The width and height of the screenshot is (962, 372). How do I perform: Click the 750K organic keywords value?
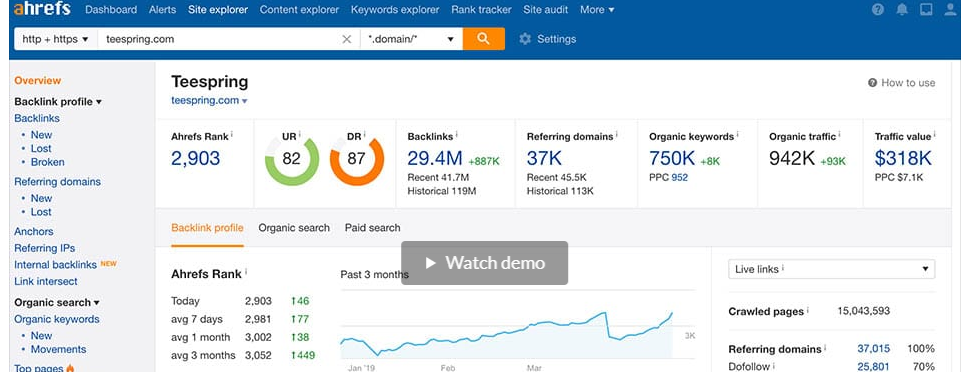[x=672, y=158]
